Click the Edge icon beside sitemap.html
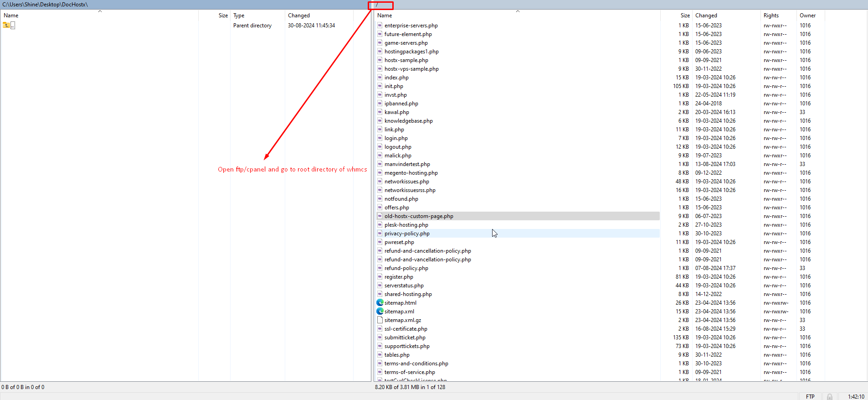Viewport: 868px width, 400px height. click(x=380, y=303)
